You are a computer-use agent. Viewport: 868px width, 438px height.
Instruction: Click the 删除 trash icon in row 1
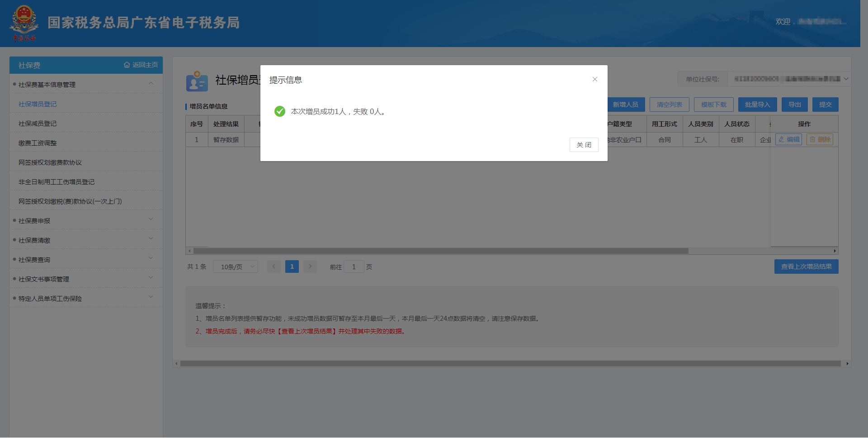pos(812,139)
